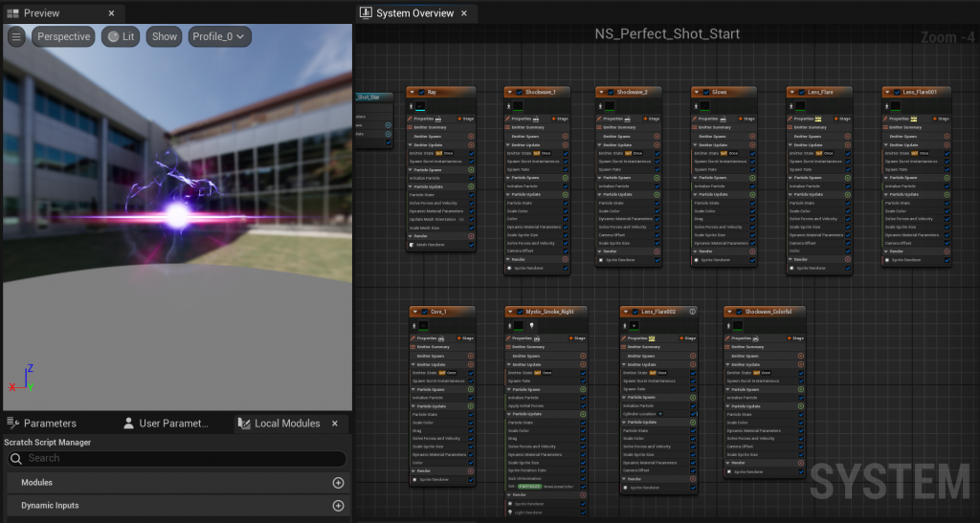Toggle the Ray emitter enabled checkbox
This screenshot has height=523, width=980.
coord(419,92)
